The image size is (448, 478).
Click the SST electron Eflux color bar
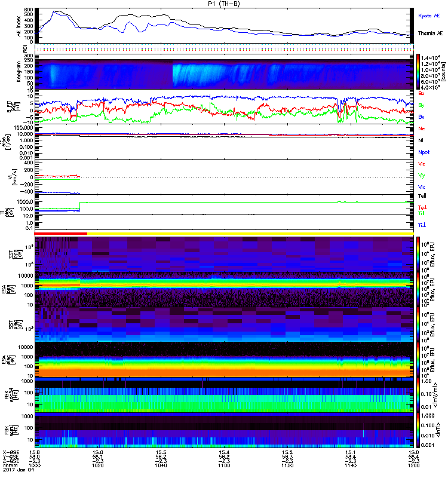pos(418,324)
